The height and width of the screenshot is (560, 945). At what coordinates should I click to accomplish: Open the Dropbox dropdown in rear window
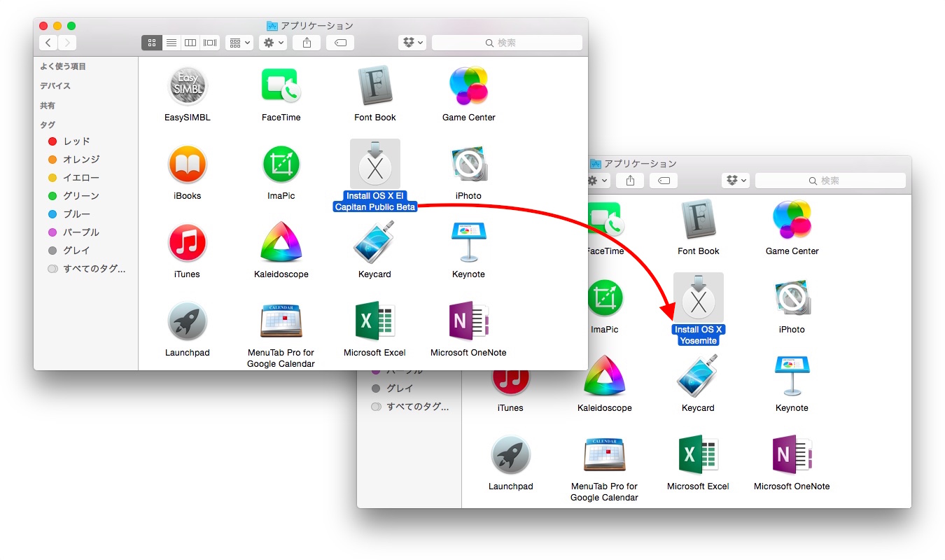[735, 181]
